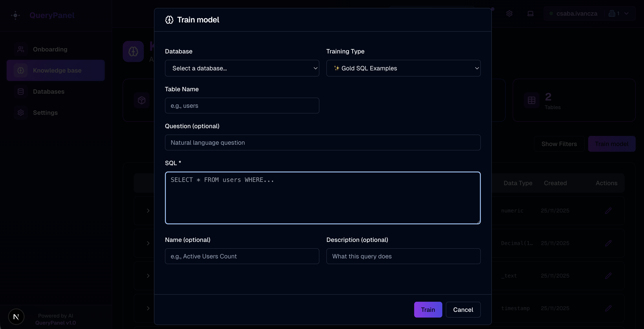This screenshot has height=329, width=644.
Task: Click the laptop icon in the header
Action: tap(530, 13)
